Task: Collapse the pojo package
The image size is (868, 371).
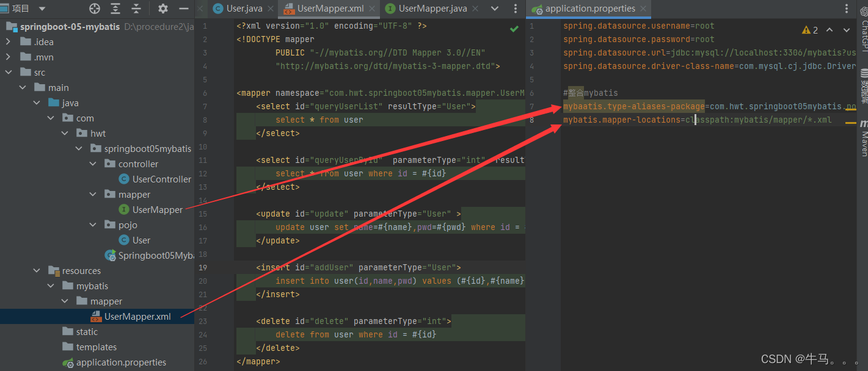Action: tap(93, 225)
